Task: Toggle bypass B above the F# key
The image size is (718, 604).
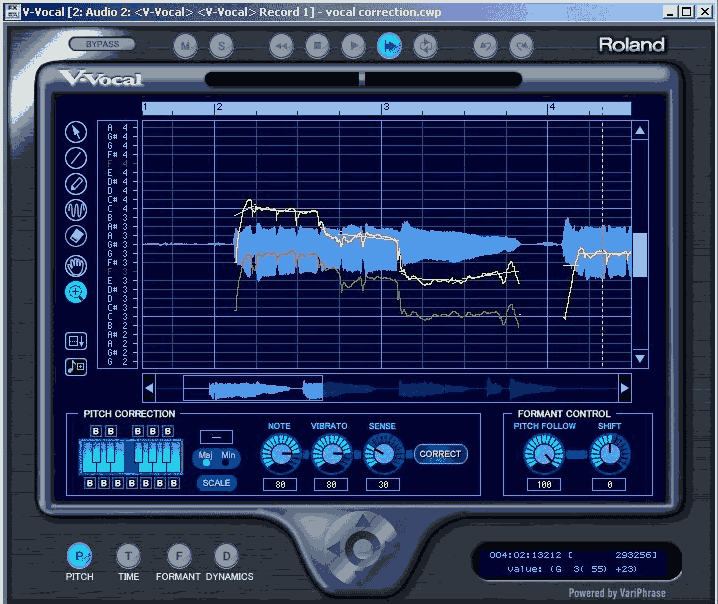Action: [138, 431]
